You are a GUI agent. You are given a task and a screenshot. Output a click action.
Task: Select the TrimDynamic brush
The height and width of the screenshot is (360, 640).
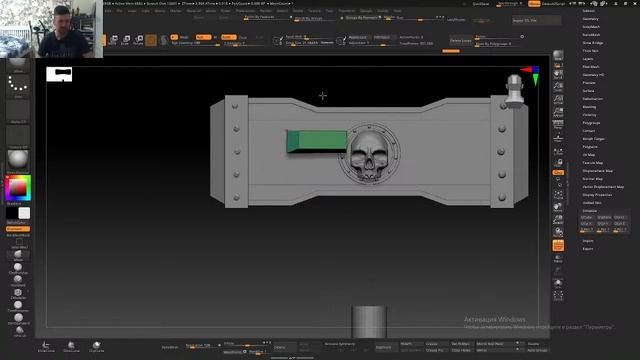pos(18,307)
